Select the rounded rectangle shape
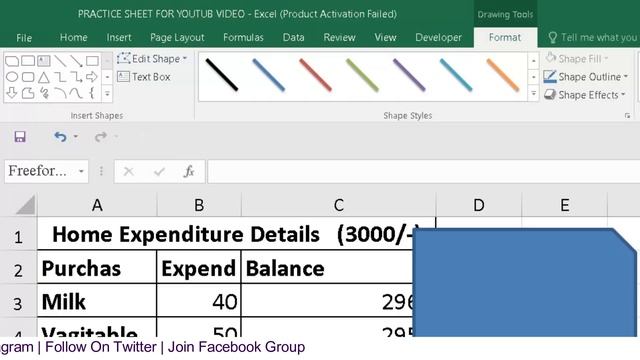Screen dimensions: 640x360 click(28, 77)
